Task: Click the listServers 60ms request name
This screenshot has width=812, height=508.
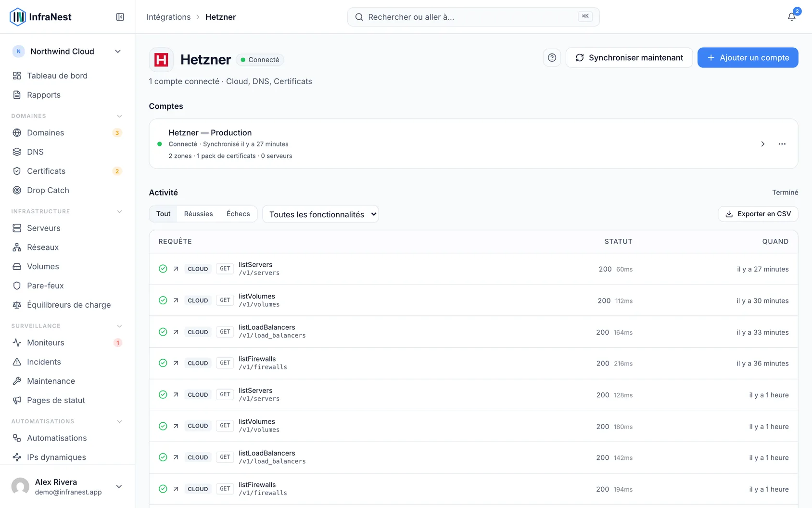Action: (255, 265)
